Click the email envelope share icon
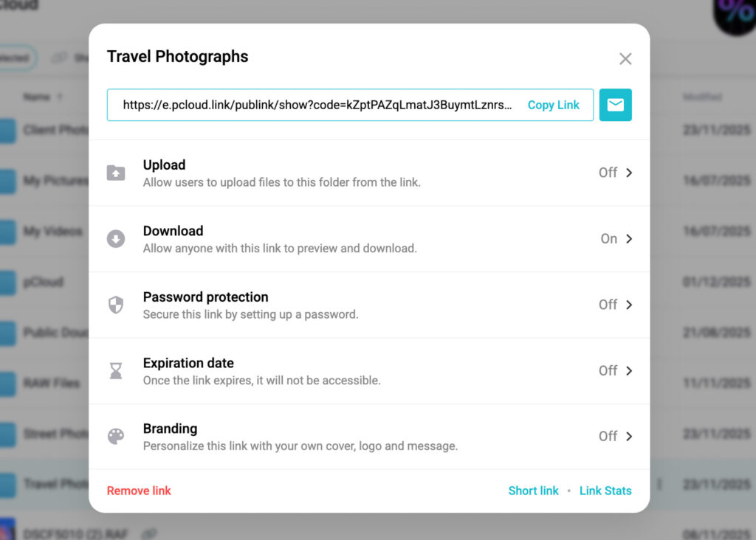The height and width of the screenshot is (540, 756). pyautogui.click(x=615, y=105)
